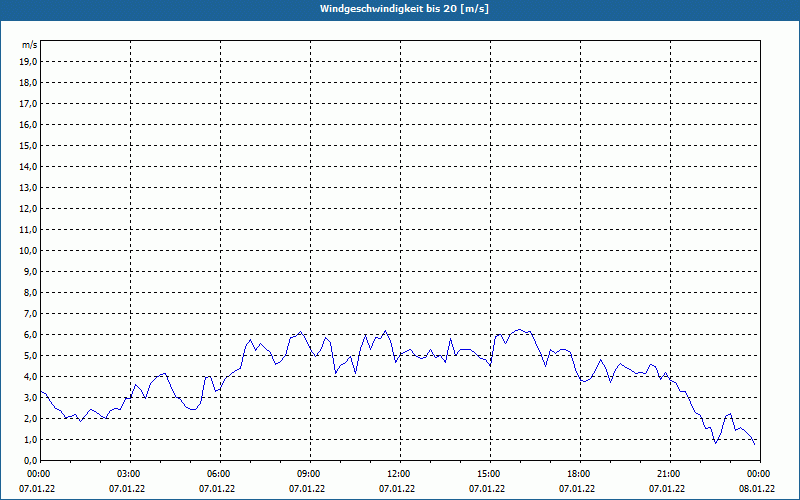800x500 pixels.
Task: Select the "07.01.22" date under 21:00
Action: pyautogui.click(x=667, y=489)
